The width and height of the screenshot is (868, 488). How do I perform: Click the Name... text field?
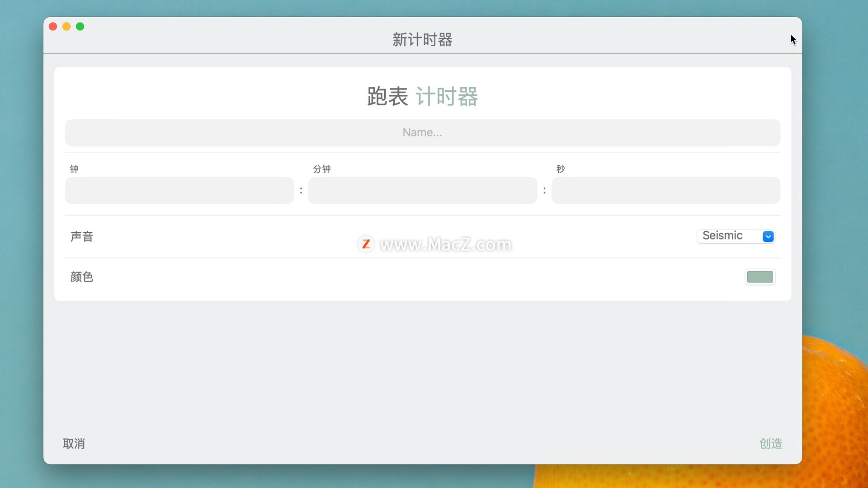coord(422,132)
